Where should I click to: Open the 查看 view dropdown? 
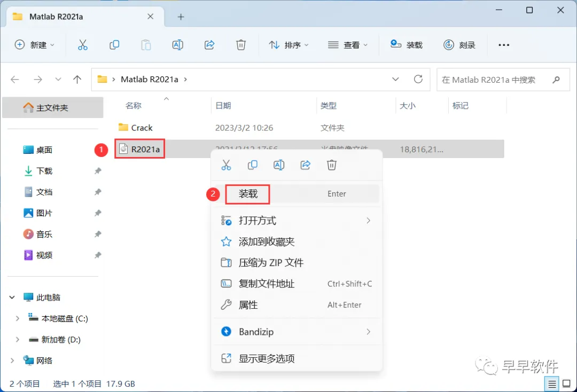(348, 45)
